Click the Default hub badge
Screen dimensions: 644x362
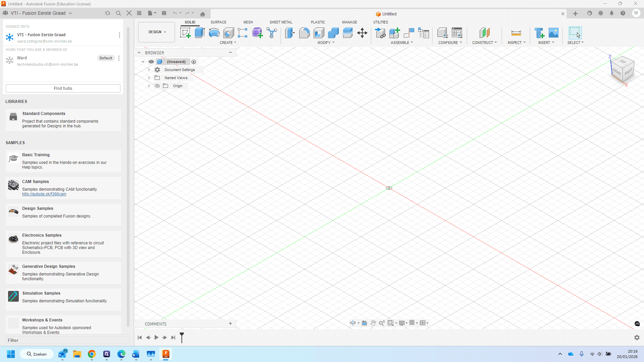(x=106, y=58)
